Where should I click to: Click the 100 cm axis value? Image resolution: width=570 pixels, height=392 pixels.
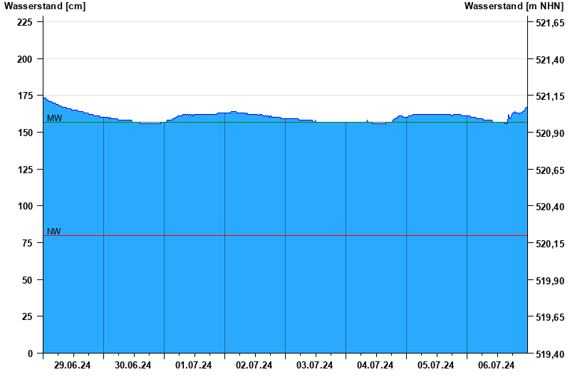coord(25,207)
